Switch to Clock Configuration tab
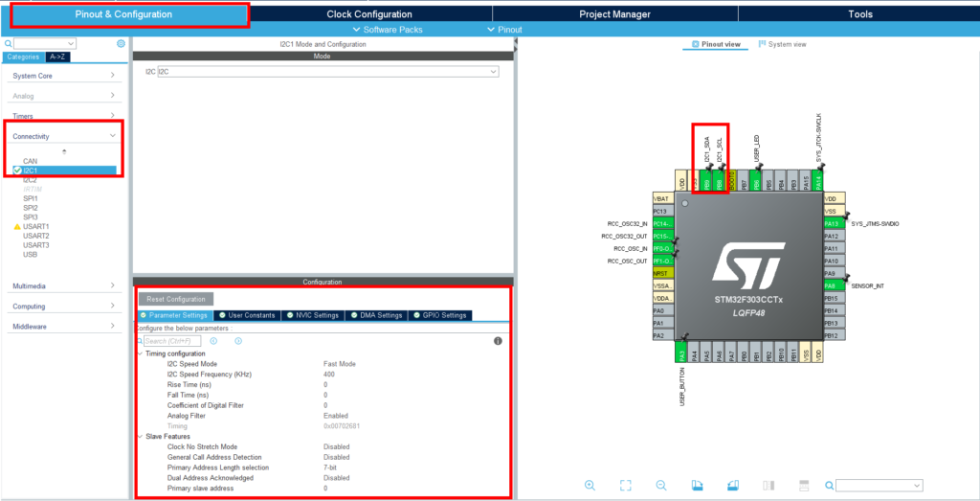The width and height of the screenshot is (980, 501). pyautogui.click(x=369, y=13)
